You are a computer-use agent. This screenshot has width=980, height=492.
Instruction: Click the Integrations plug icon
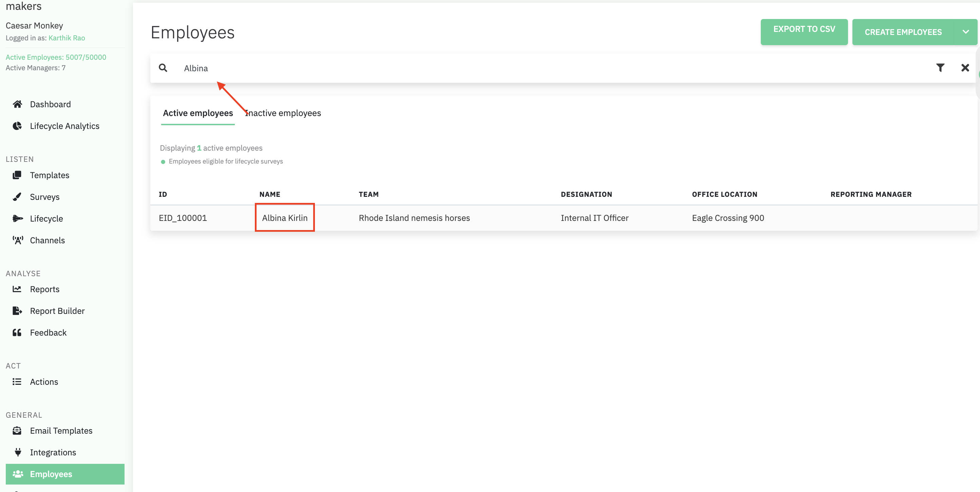(18, 452)
